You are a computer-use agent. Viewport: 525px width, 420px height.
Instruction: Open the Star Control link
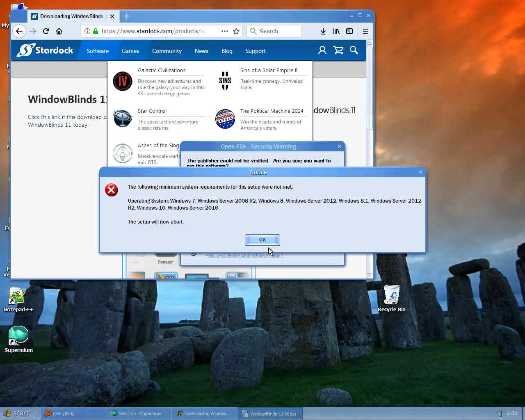152,111
